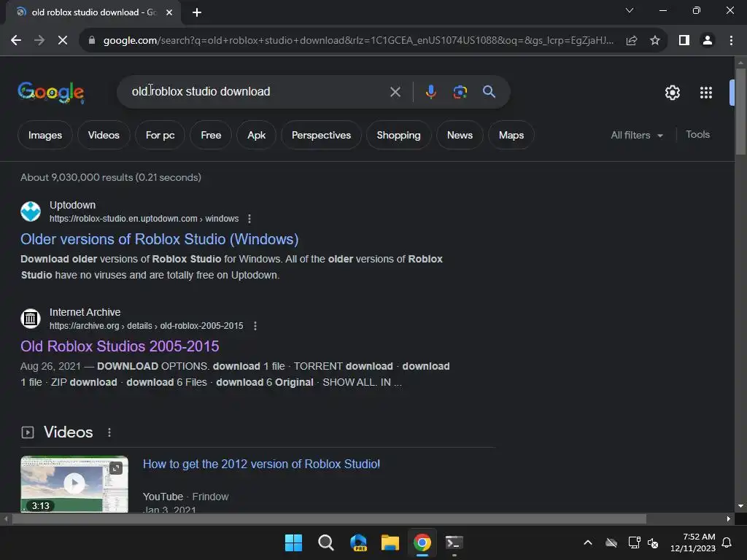Screen dimensions: 747x560
Task: Go back to the previous page
Action: [x=16, y=41]
